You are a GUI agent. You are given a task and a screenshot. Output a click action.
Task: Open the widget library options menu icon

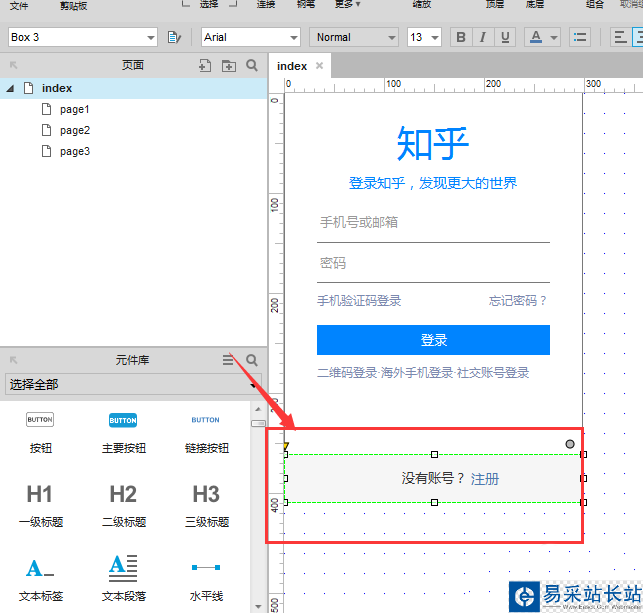click(228, 360)
